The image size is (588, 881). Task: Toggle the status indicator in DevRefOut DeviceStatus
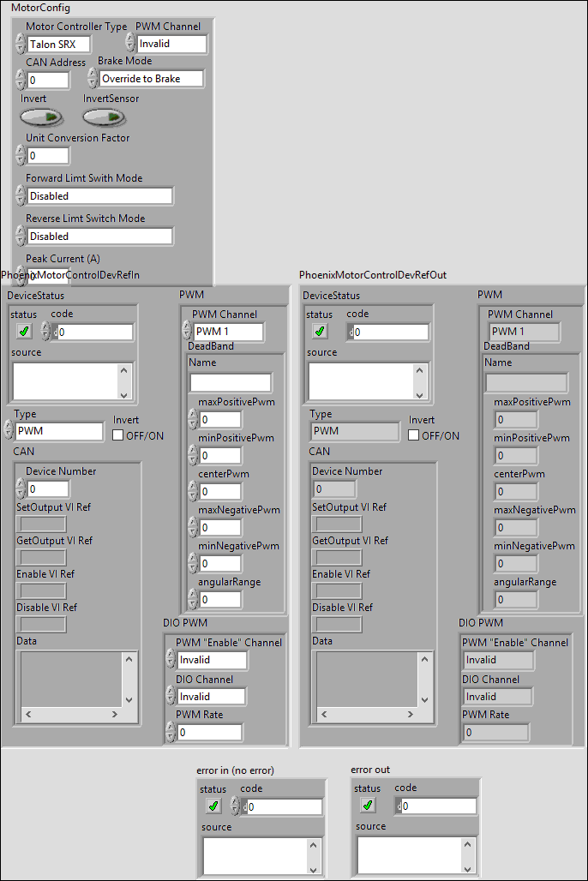(x=320, y=332)
